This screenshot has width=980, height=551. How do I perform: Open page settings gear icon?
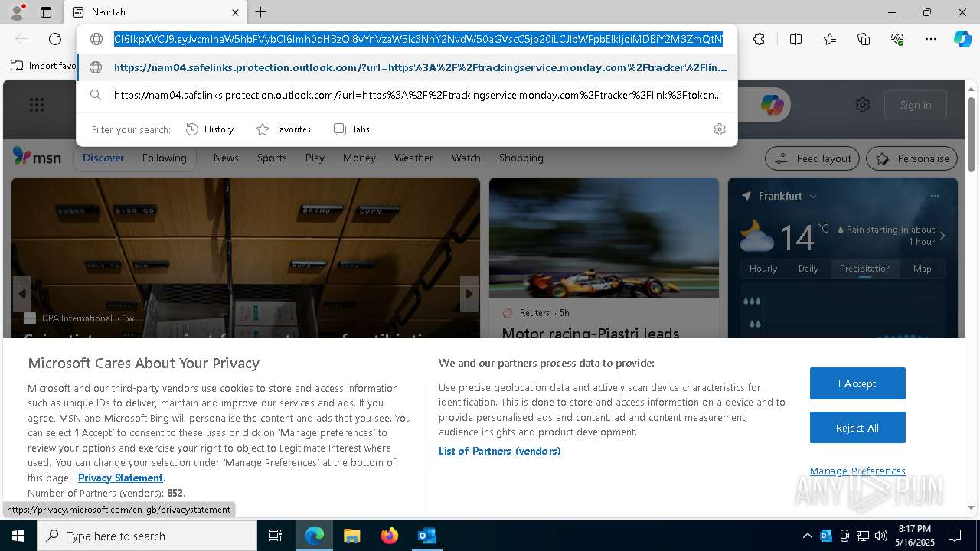coord(863,105)
